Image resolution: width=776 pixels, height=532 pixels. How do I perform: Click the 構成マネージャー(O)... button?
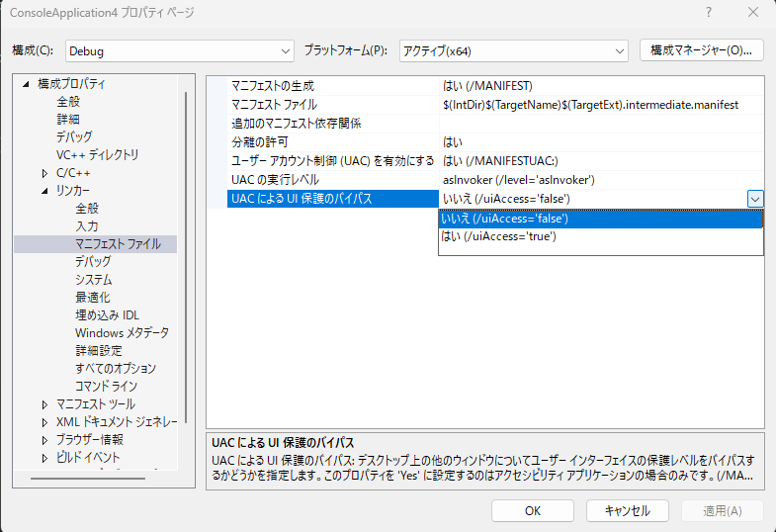[x=701, y=50]
